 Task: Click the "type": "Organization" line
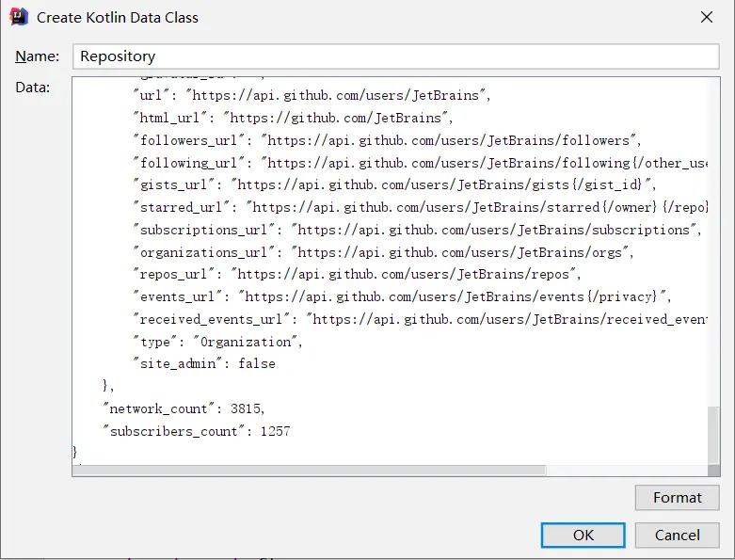(218, 342)
